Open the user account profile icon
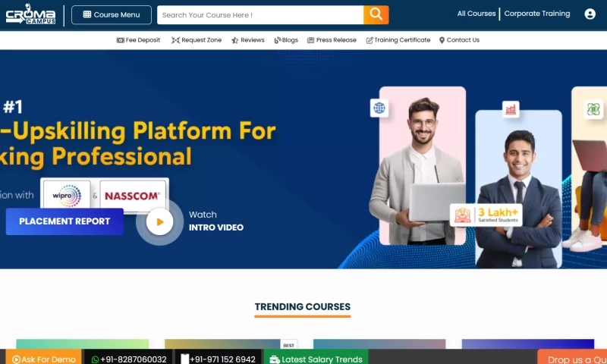The image size is (607, 364). coord(590,14)
